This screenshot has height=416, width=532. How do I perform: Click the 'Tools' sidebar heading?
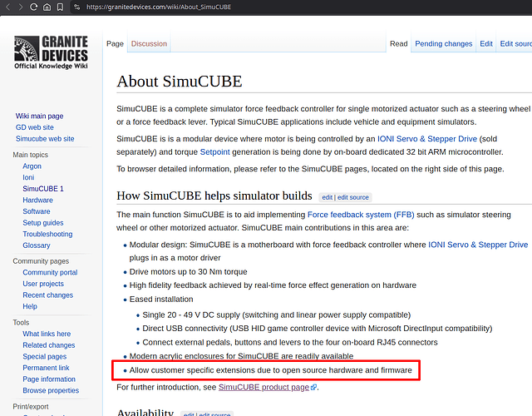tap(21, 323)
